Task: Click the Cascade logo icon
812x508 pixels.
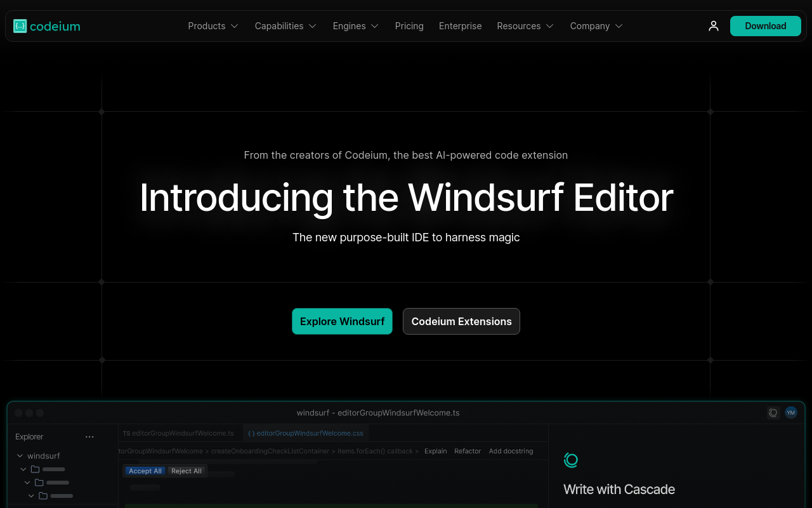Action: click(571, 460)
